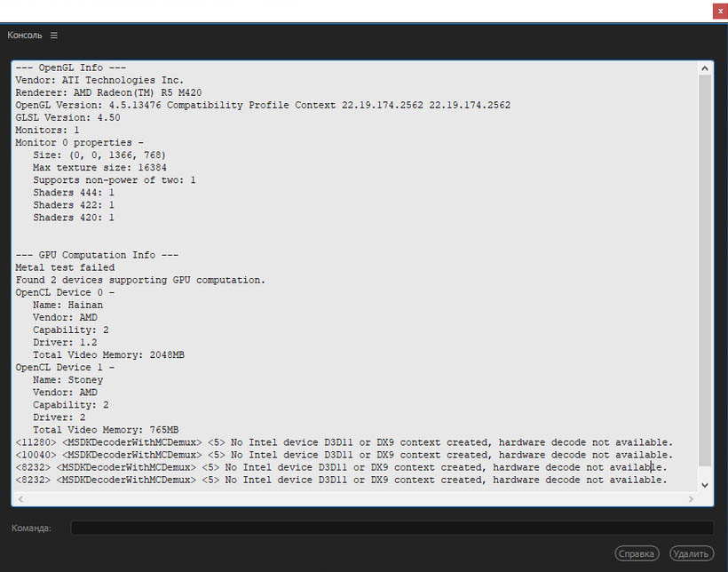Click the 'Metal test failed' line
The height and width of the screenshot is (572, 728).
tap(65, 268)
